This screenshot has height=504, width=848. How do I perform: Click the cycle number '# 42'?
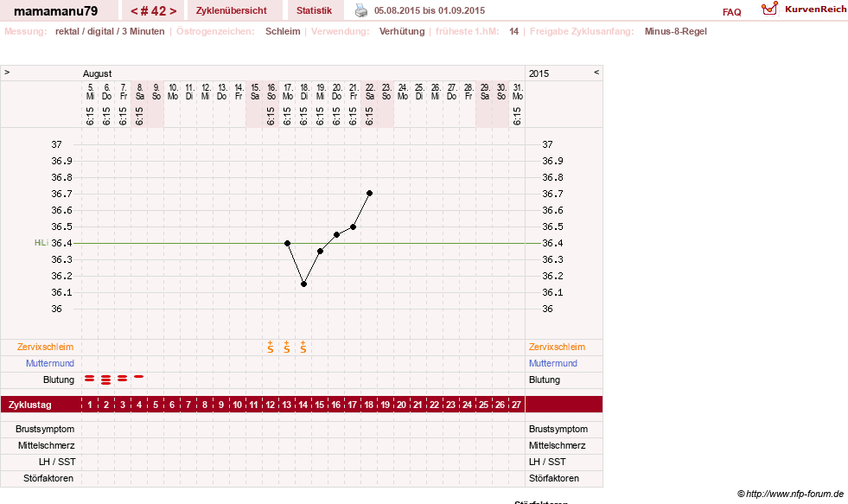click(153, 11)
